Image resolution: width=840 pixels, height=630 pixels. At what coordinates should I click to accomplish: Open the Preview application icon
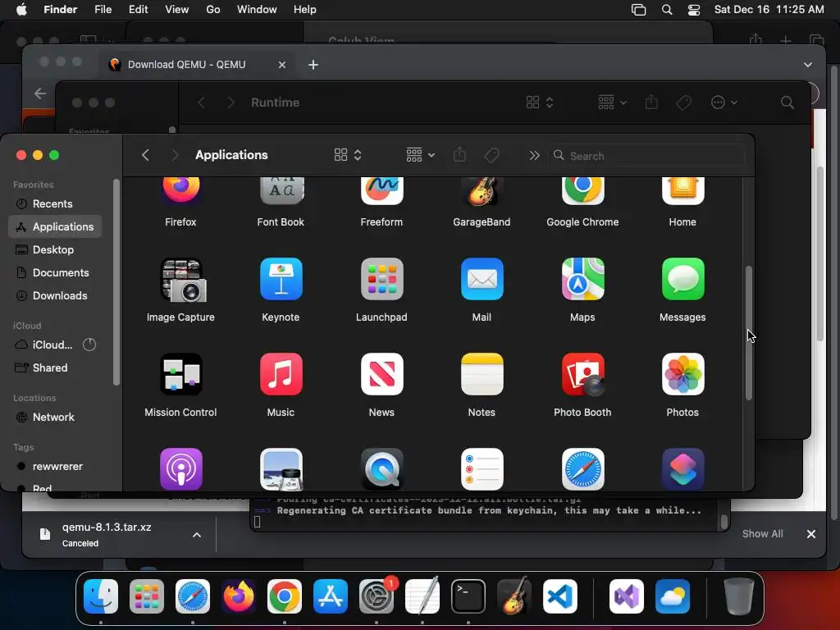[281, 468]
